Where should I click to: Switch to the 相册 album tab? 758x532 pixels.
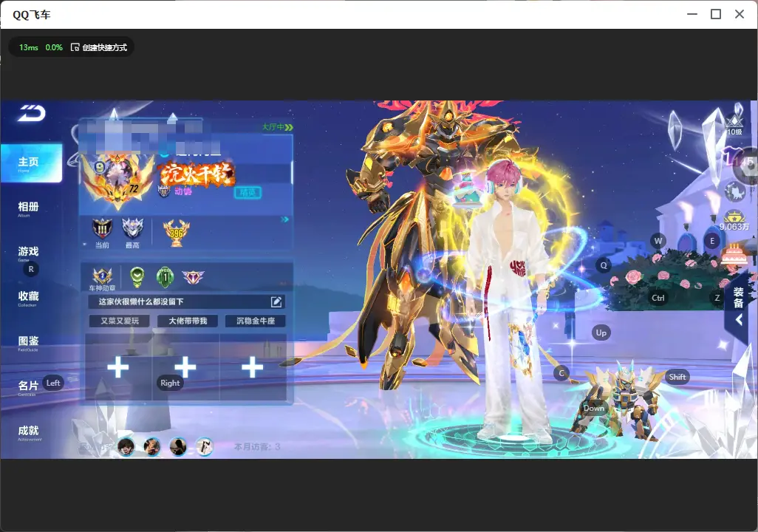click(x=28, y=208)
